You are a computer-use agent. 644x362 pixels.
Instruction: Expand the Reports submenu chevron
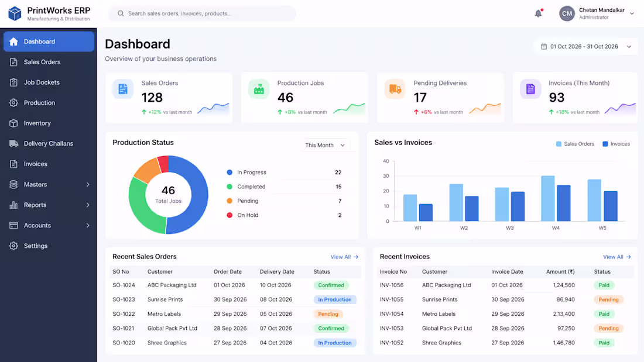pyautogui.click(x=88, y=205)
